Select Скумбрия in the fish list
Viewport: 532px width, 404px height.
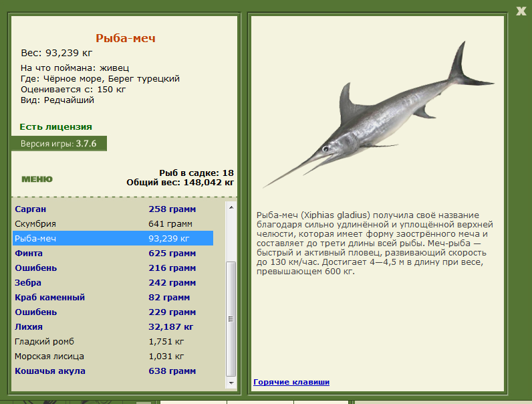click(113, 223)
